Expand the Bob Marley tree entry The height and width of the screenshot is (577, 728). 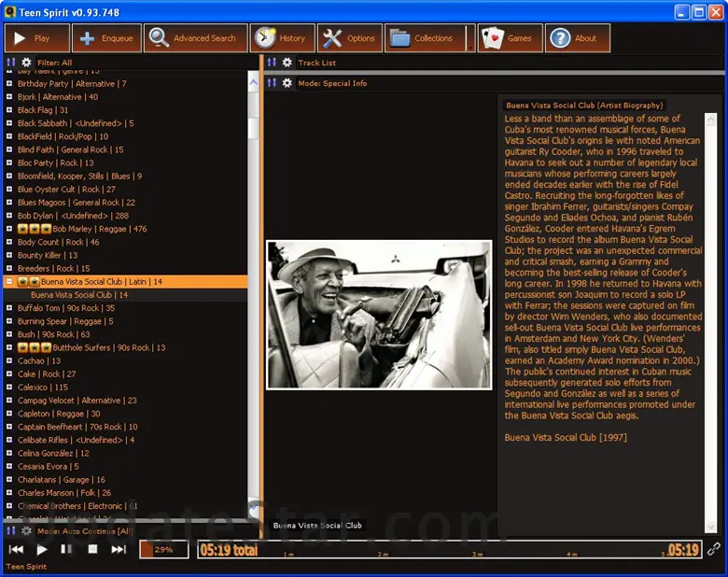click(9, 229)
